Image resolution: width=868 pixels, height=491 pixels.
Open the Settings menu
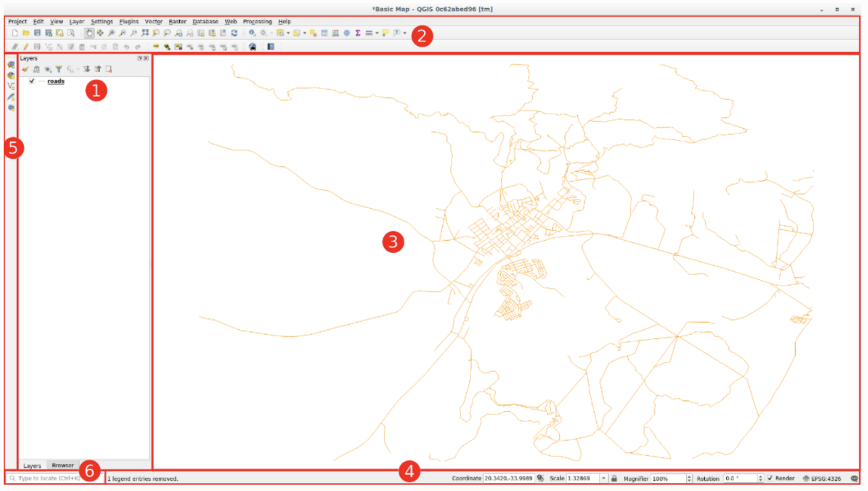(x=102, y=22)
